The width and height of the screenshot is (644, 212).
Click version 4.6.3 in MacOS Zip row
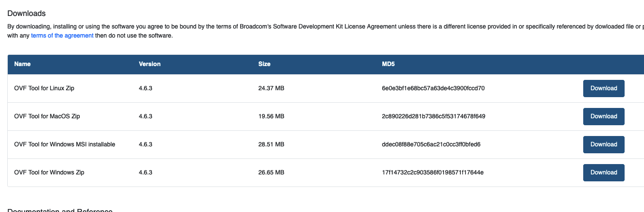[x=146, y=116]
